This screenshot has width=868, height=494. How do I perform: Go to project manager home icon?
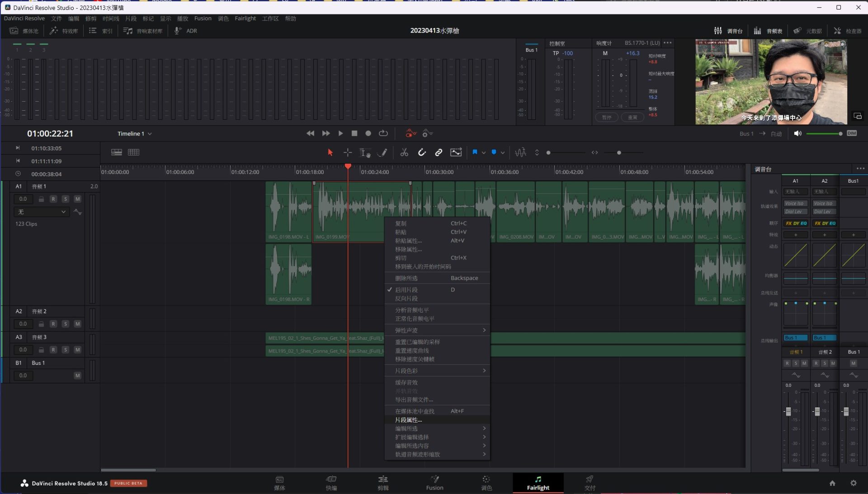[832, 483]
